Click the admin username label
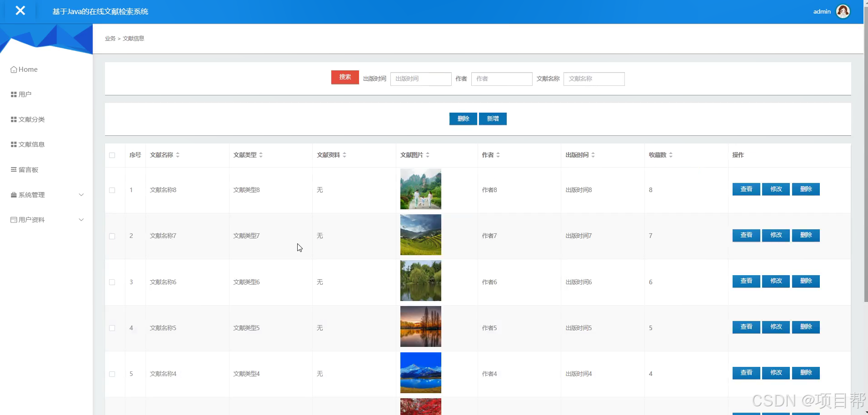The height and width of the screenshot is (415, 868). pos(822,11)
